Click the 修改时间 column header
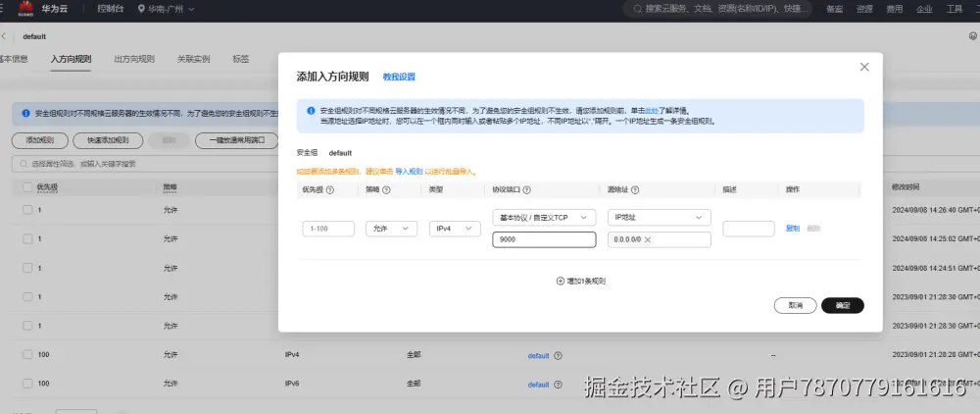This screenshot has height=414, width=980. coord(906,187)
